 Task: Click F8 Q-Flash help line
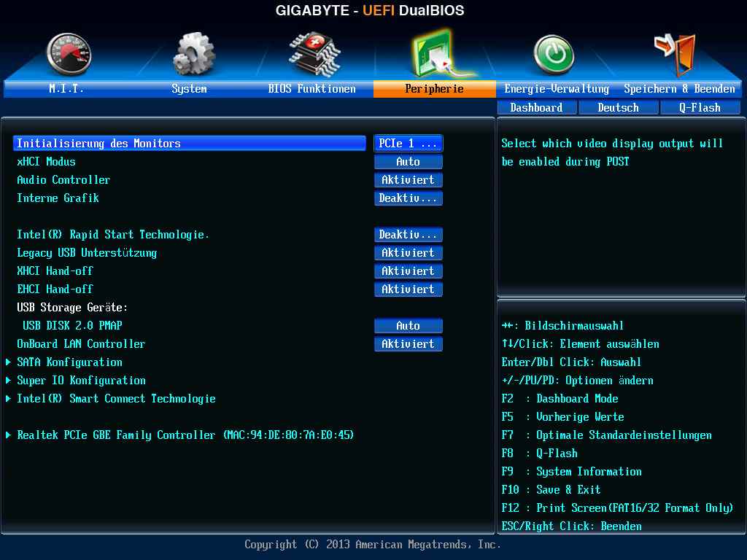tap(539, 454)
